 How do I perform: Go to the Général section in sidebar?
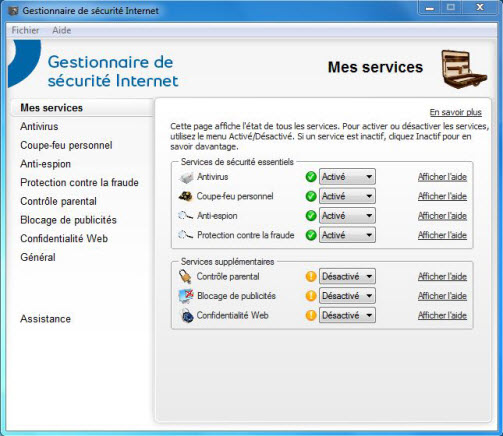(x=38, y=257)
